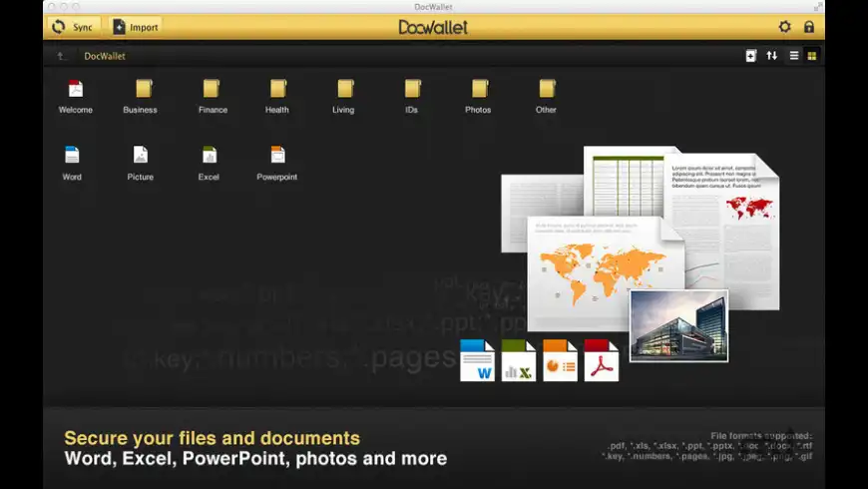Select the Picture file
The height and width of the screenshot is (489, 868).
coord(141,164)
